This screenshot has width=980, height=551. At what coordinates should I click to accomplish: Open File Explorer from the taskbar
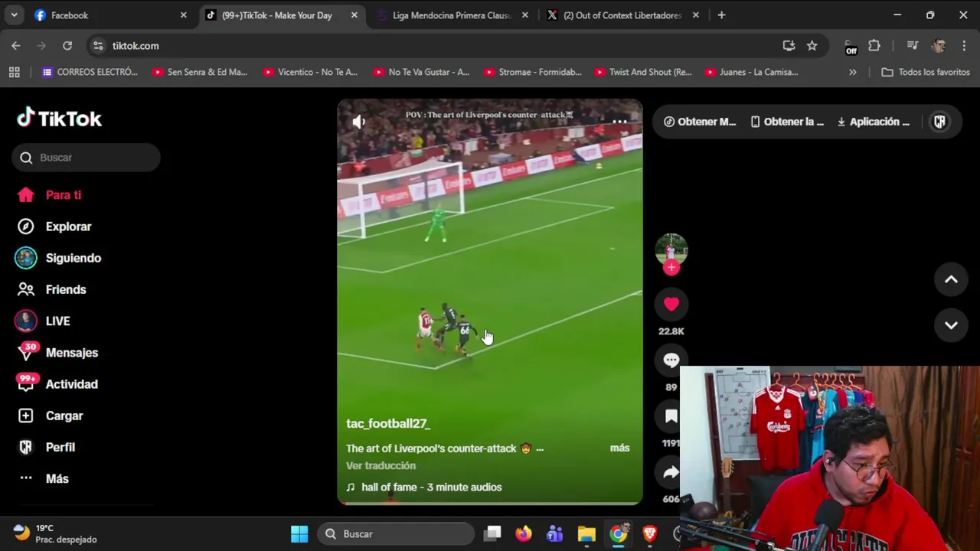pyautogui.click(x=586, y=534)
